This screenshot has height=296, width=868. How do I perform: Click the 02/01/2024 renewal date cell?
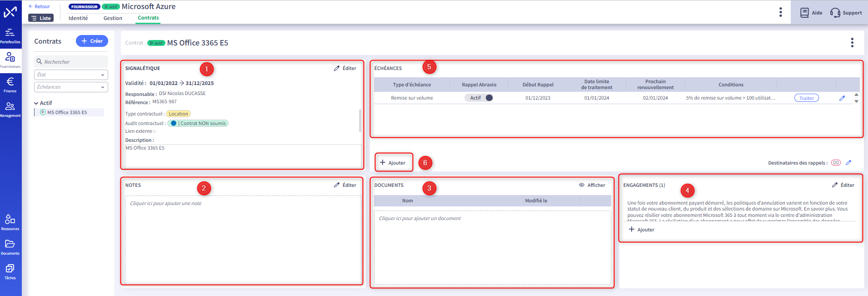coord(655,98)
